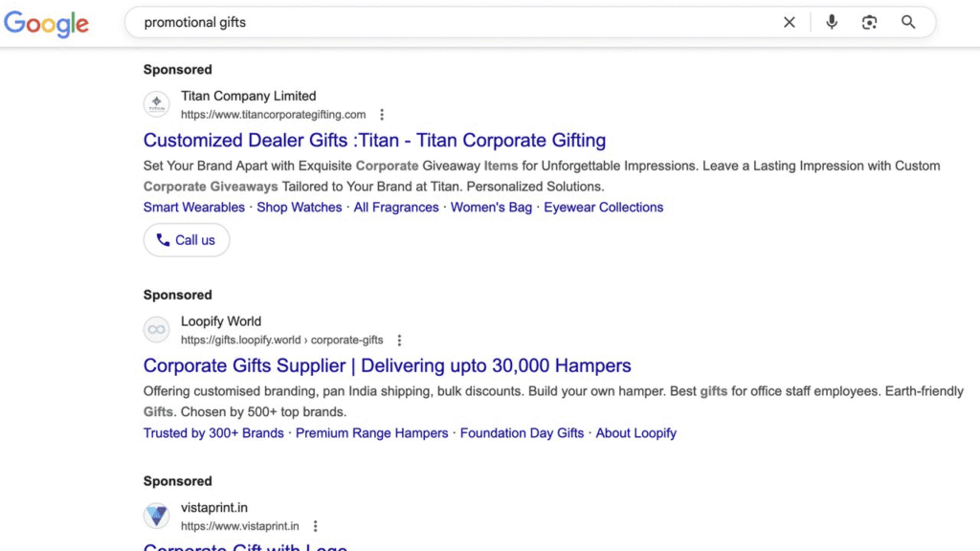This screenshot has height=551, width=980.
Task: Click inside the search input field
Action: point(383,21)
